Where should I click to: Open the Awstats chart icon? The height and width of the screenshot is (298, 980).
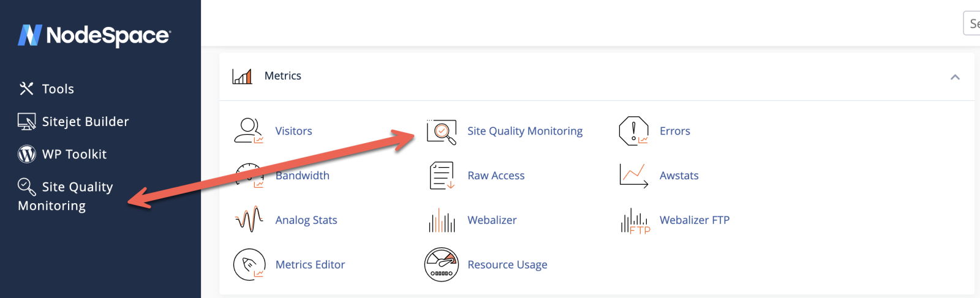[x=633, y=176]
